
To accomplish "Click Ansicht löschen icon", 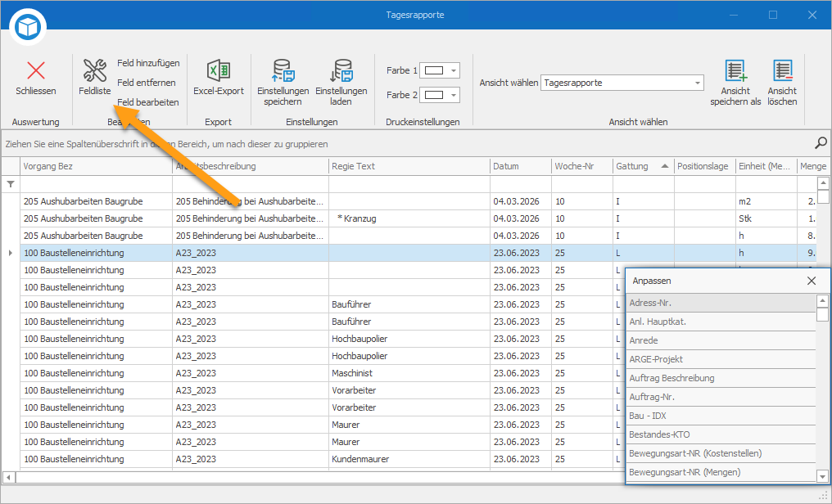I will 782,70.
